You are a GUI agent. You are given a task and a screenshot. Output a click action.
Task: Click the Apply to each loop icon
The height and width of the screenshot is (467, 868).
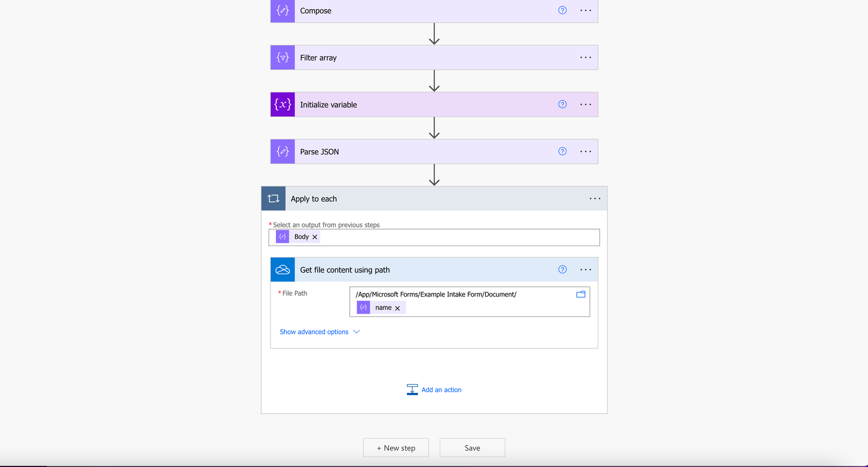273,198
